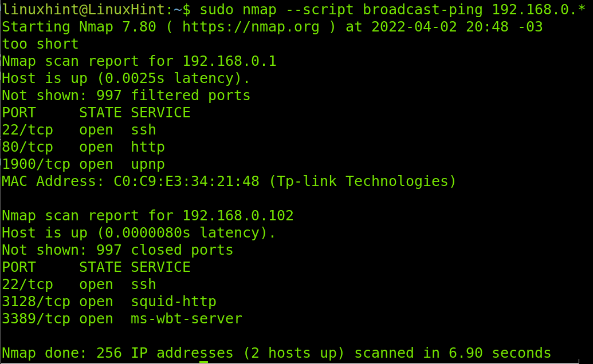Click the '997 filtered ports' text
The height and width of the screenshot is (364, 593).
[x=174, y=96]
